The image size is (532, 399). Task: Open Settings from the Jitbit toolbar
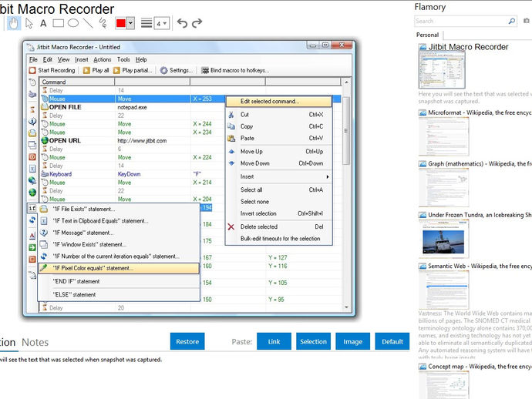(x=177, y=70)
